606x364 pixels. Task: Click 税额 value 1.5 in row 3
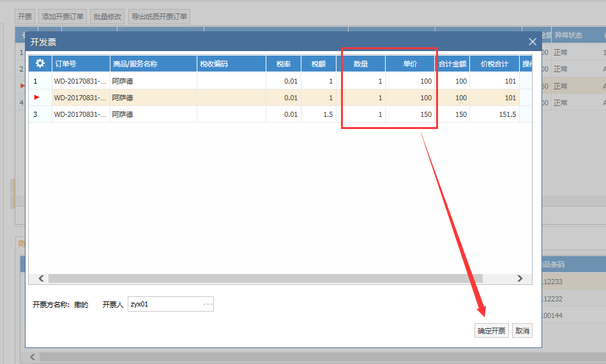328,114
